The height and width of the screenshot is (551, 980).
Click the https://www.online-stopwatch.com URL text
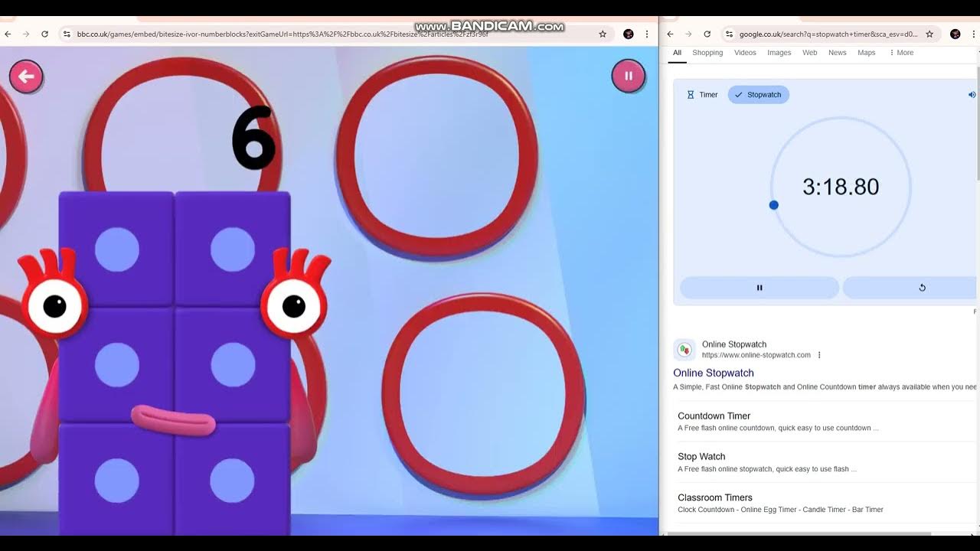756,355
